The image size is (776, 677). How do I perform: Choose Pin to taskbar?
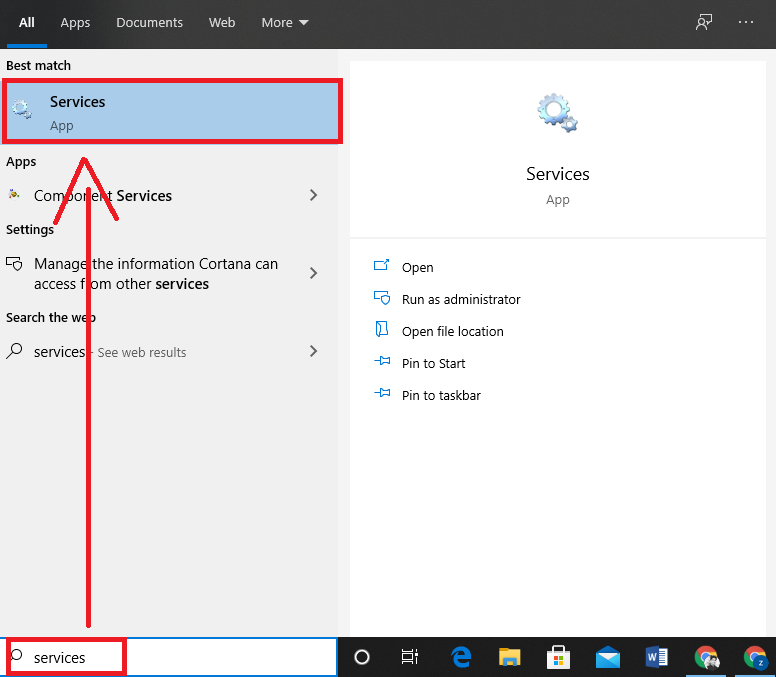[441, 396]
